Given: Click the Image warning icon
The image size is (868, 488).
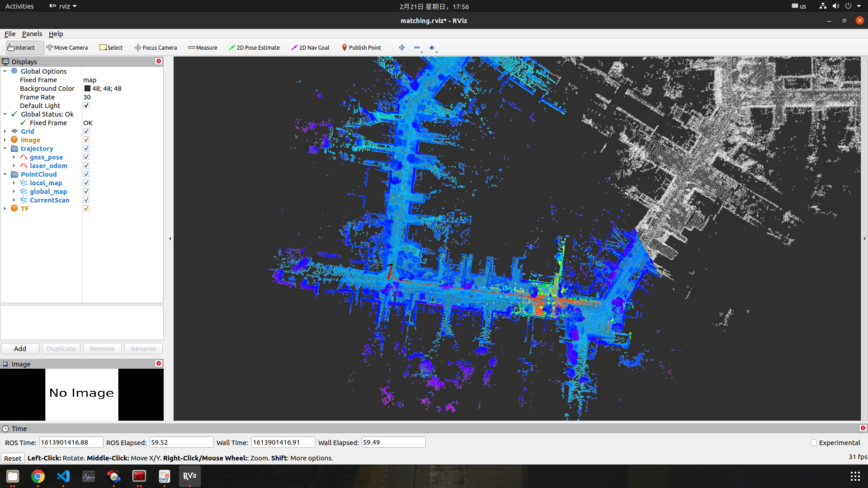Looking at the screenshot, I should click(x=14, y=140).
